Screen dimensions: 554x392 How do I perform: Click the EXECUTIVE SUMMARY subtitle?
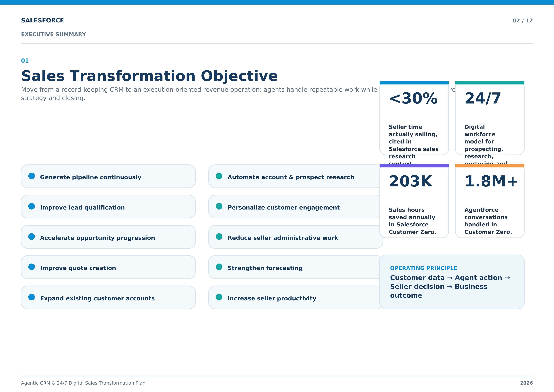(54, 34)
